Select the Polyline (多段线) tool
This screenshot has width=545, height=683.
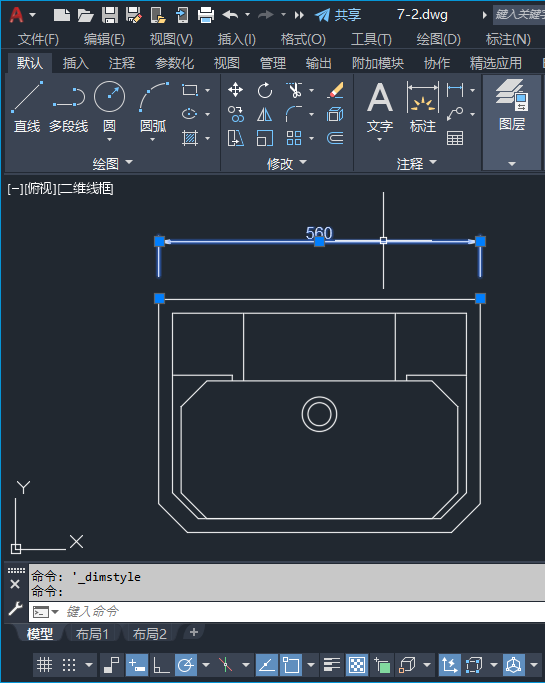[x=68, y=107]
